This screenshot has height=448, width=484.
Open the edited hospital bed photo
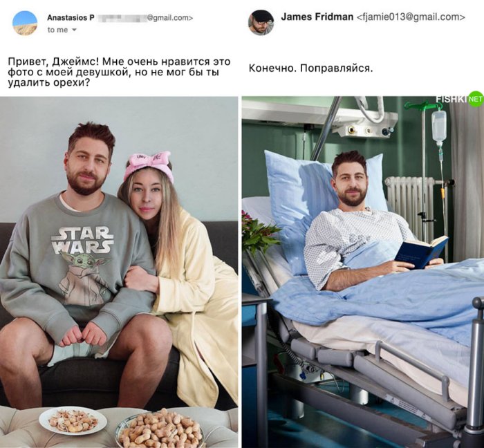click(x=363, y=272)
